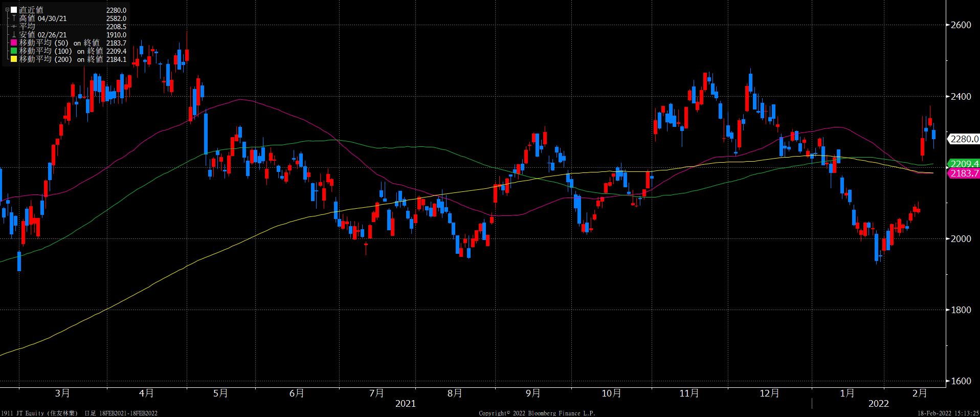Click the 2022 year label on time axis

click(x=879, y=404)
